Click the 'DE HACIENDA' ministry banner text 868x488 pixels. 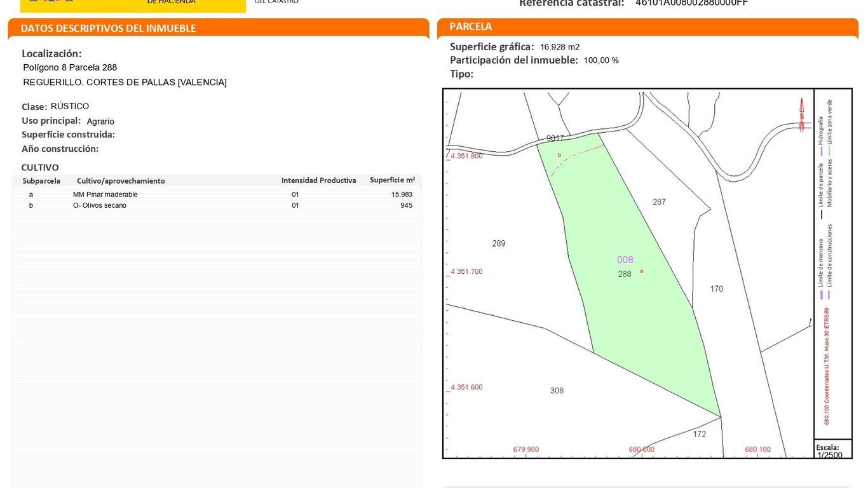[x=172, y=3]
